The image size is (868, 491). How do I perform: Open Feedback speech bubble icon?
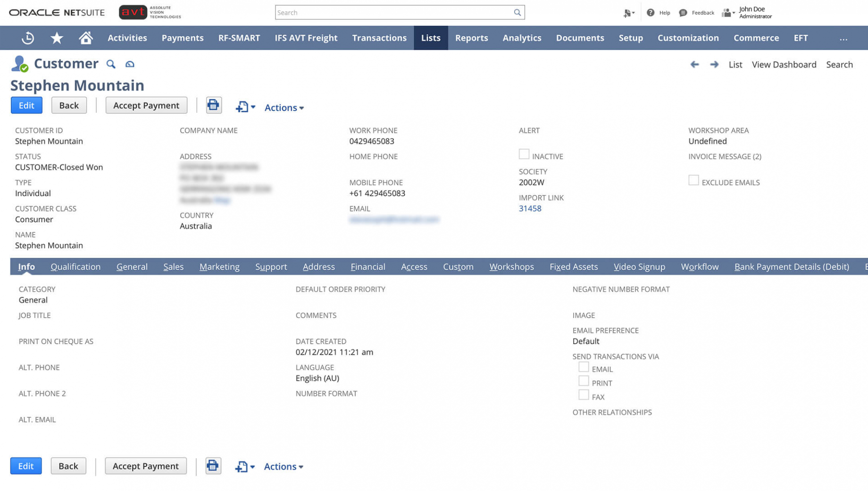[683, 13]
